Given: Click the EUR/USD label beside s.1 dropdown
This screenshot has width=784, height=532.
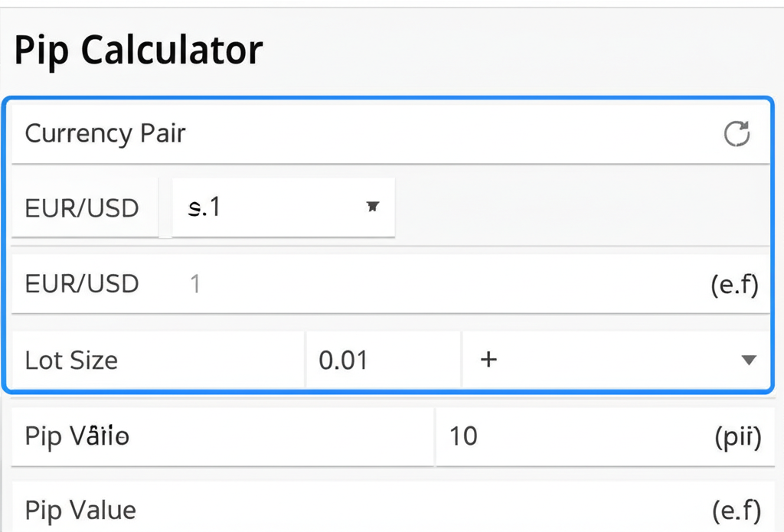Looking at the screenshot, I should pos(82,207).
